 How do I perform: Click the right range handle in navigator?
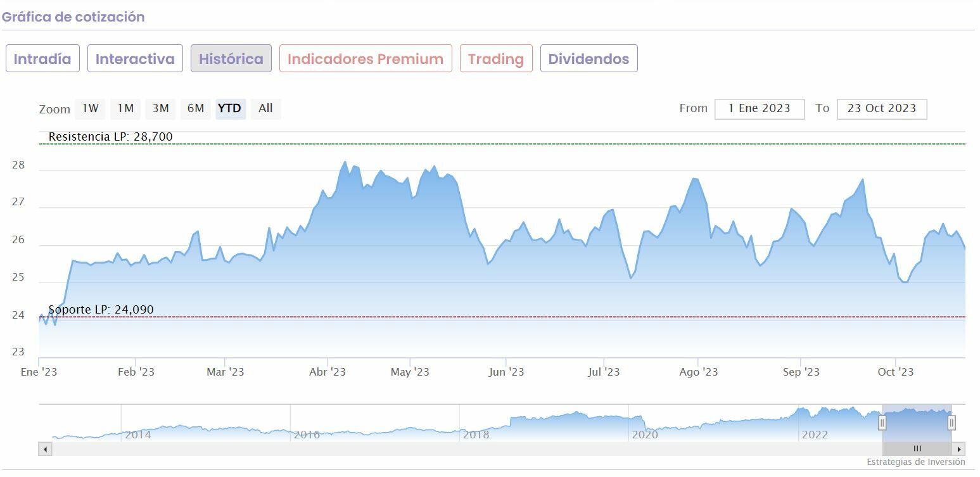(951, 423)
